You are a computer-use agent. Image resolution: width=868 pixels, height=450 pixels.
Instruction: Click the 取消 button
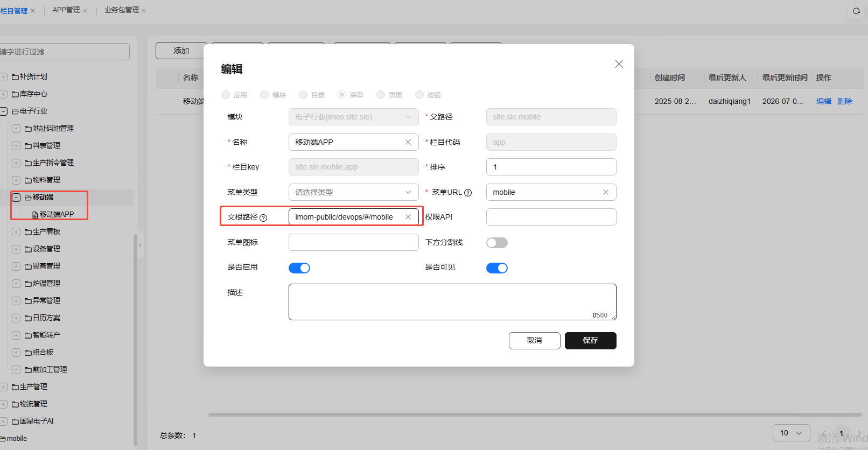pyautogui.click(x=535, y=341)
